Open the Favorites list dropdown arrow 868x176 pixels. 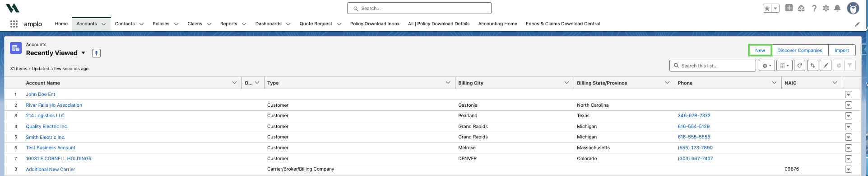pyautogui.click(x=775, y=9)
